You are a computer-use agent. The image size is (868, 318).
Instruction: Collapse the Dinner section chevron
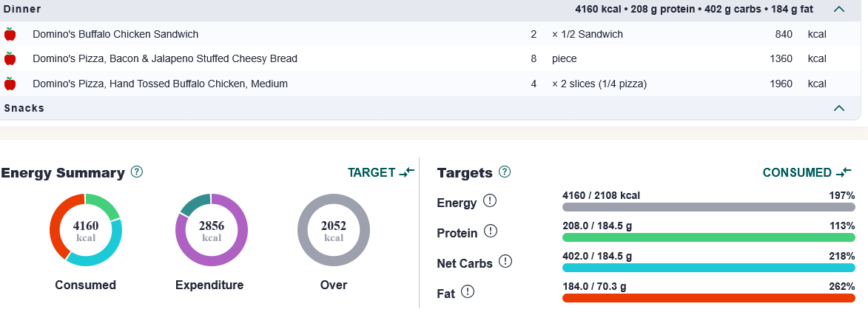coord(839,9)
